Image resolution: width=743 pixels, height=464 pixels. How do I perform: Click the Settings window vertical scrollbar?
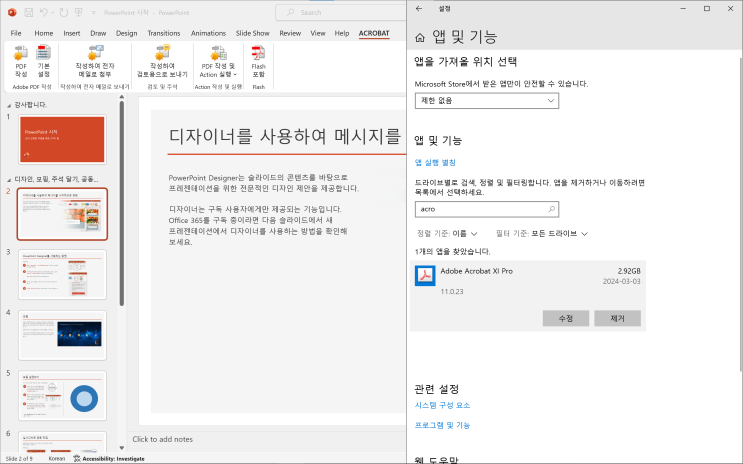click(740, 213)
